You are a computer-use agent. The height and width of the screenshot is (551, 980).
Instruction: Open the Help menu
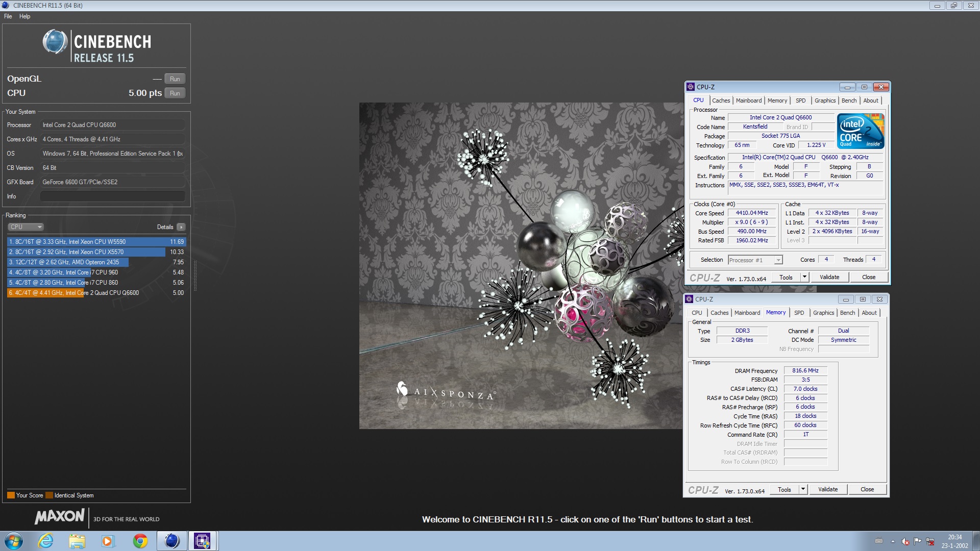click(25, 16)
